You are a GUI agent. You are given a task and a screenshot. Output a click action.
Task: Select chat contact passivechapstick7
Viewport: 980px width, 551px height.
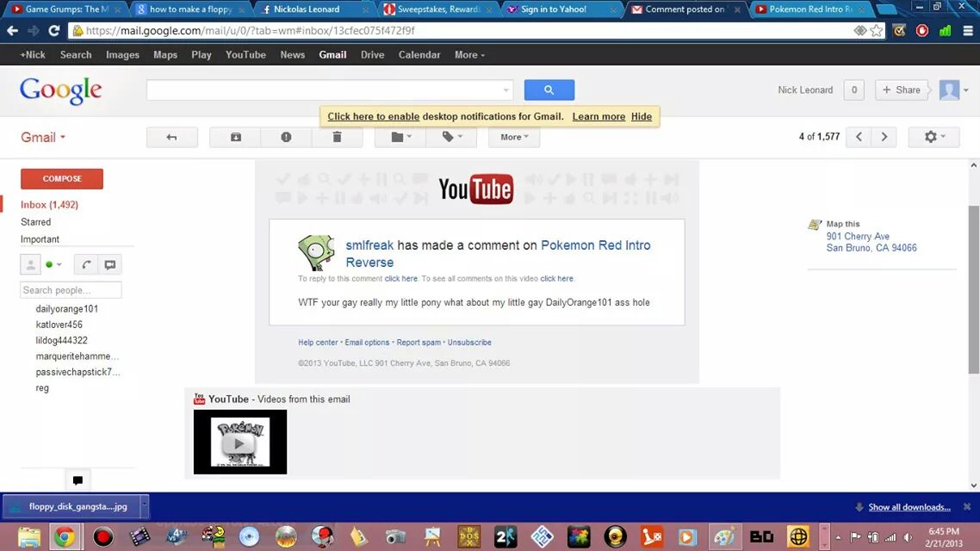78,372
